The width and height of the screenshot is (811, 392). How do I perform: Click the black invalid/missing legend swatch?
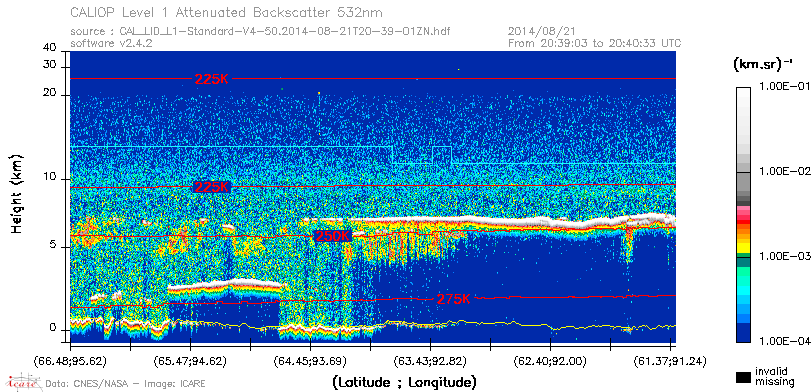pos(744,378)
